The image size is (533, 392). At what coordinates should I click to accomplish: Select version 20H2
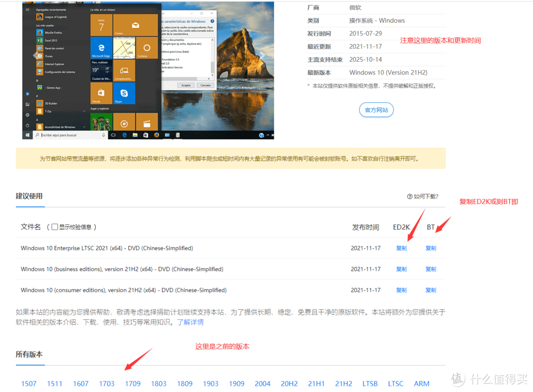coord(289,384)
